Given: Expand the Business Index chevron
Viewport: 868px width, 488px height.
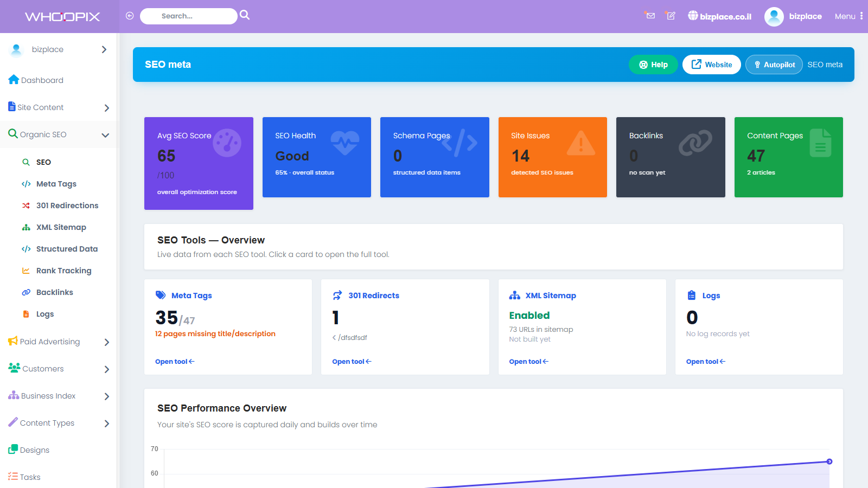Looking at the screenshot, I should [106, 396].
